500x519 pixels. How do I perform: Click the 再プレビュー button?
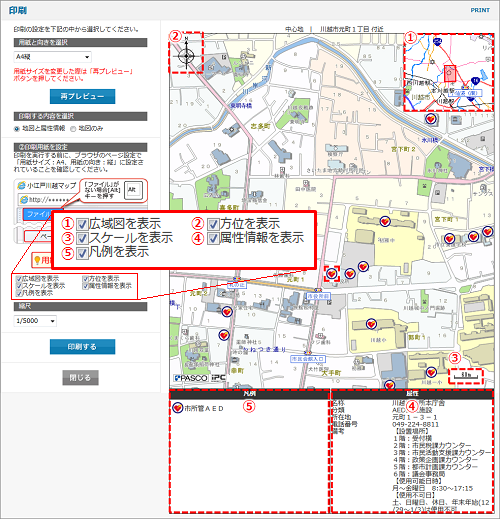coord(82,96)
